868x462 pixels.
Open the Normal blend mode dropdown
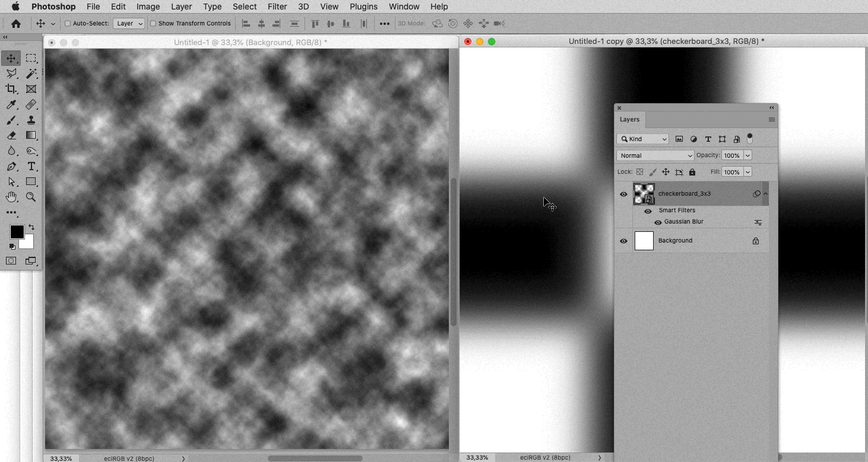[655, 155]
